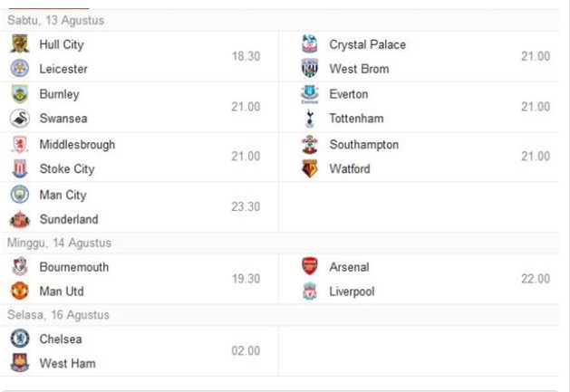Open the Southampton team link
570x392 pixels.
(x=364, y=145)
